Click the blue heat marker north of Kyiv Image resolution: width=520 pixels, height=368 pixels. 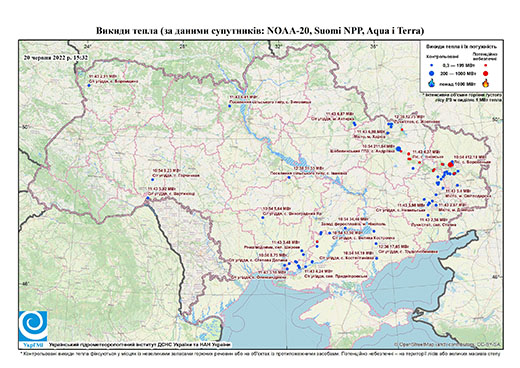point(230,106)
